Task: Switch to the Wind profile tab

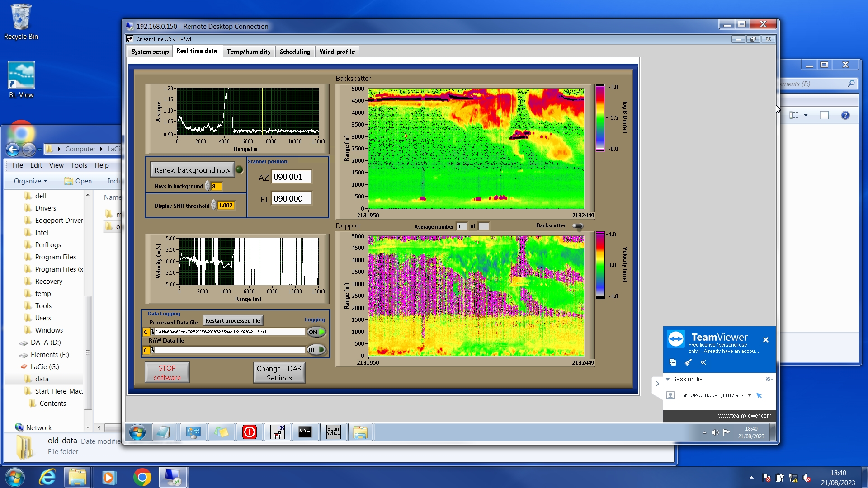Action: pyautogui.click(x=337, y=52)
